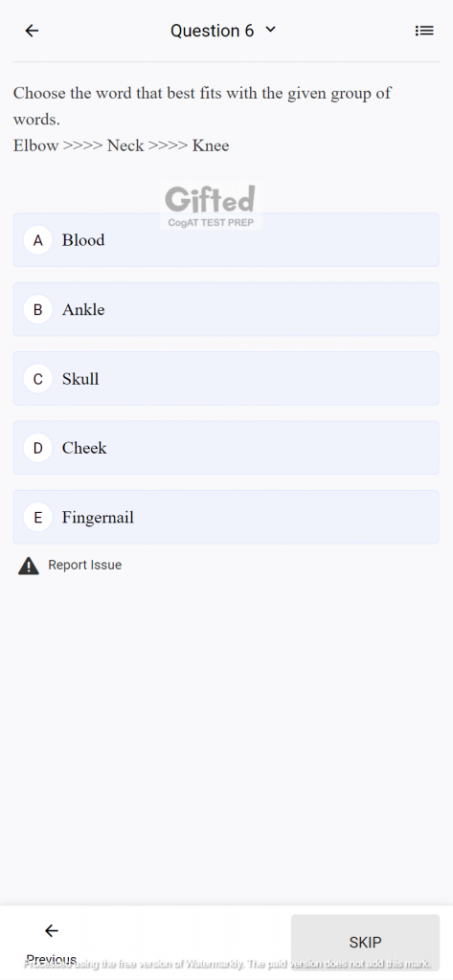Choose the Blood answer option
Viewport: 453px width, 980px height.
click(226, 240)
